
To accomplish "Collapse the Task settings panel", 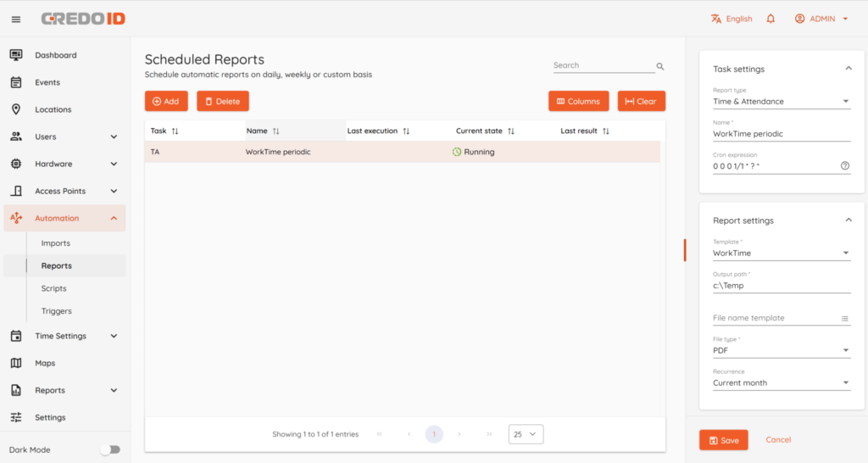I will click(848, 69).
